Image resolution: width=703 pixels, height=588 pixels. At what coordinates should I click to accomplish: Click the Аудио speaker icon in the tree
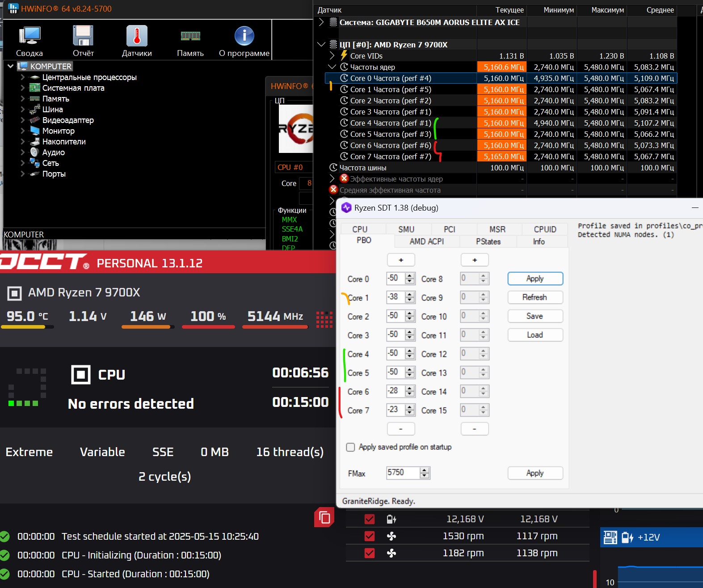(x=35, y=152)
